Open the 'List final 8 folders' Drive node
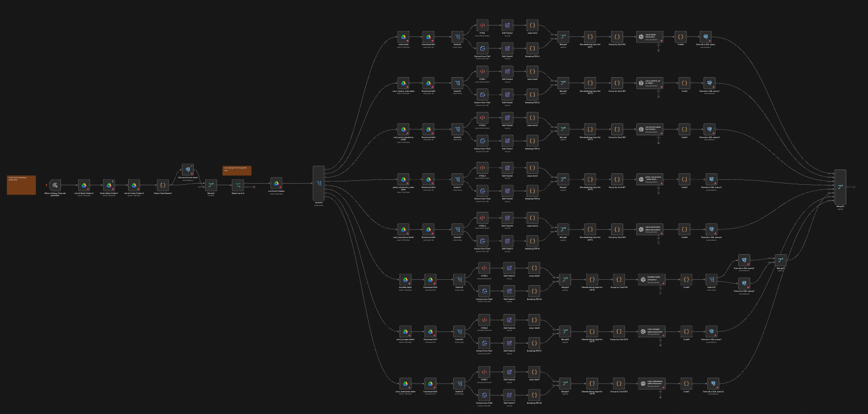The height and width of the screenshot is (414, 868). pos(276,184)
